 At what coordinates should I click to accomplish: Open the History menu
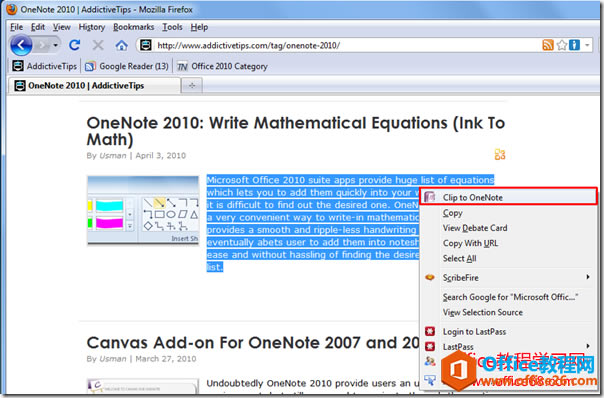(x=92, y=27)
